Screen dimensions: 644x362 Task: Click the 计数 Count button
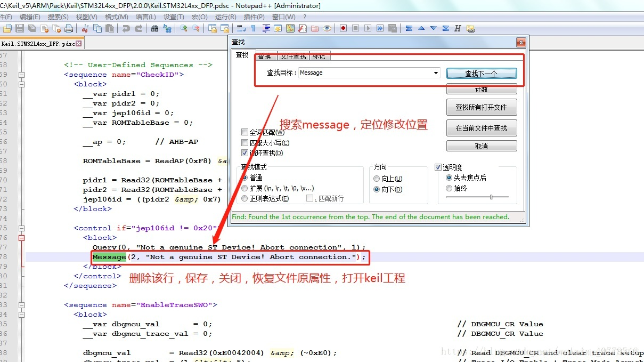[x=482, y=89]
